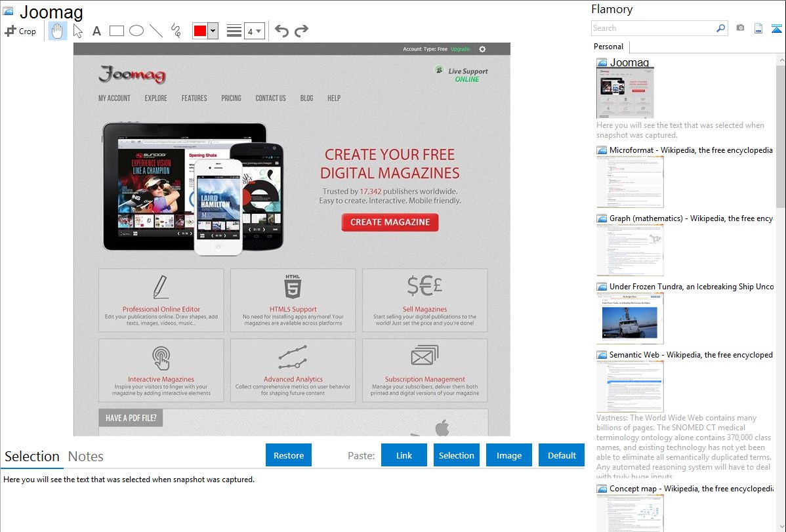Click the HTML5 Support feature icon
786x532 pixels.
pyautogui.click(x=293, y=287)
